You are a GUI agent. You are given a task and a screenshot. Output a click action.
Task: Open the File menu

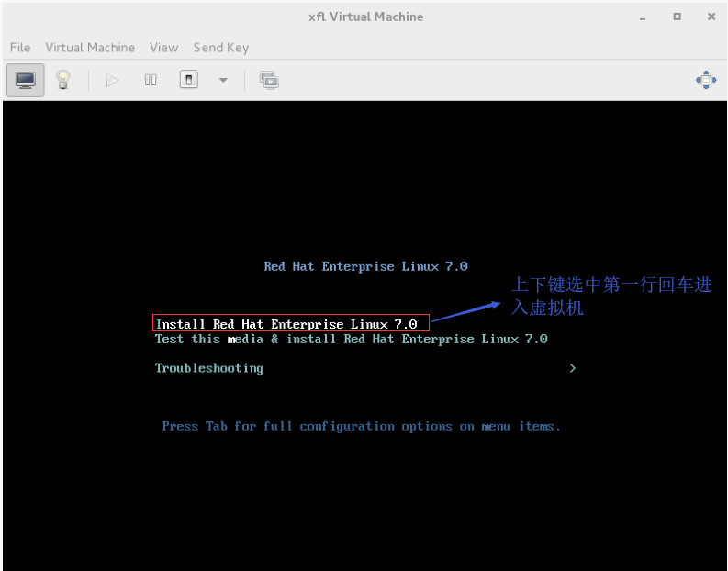point(20,48)
